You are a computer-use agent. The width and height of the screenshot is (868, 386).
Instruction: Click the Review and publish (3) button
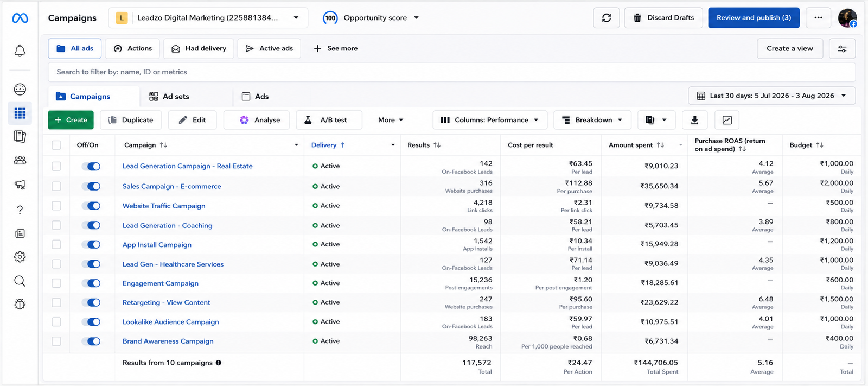[x=754, y=18]
